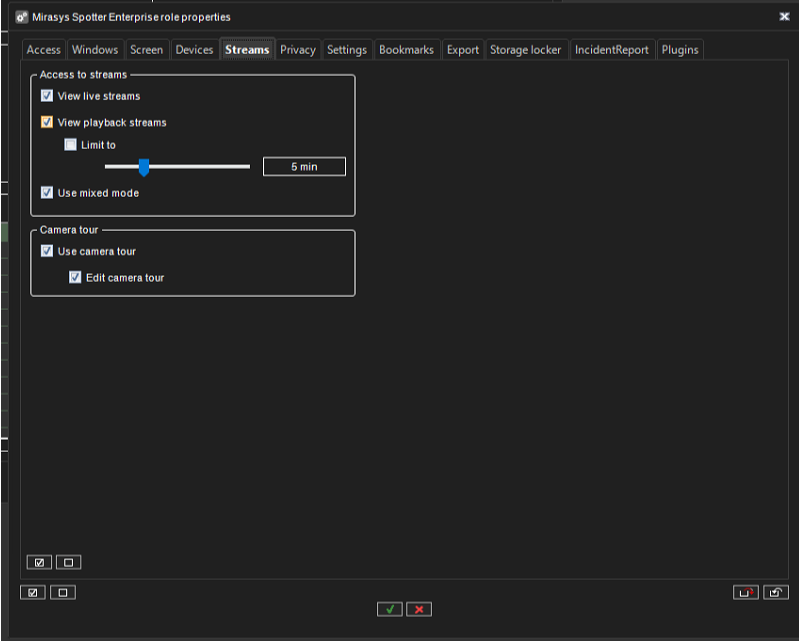
Task: Select the IncidentReport tab
Action: click(x=611, y=50)
